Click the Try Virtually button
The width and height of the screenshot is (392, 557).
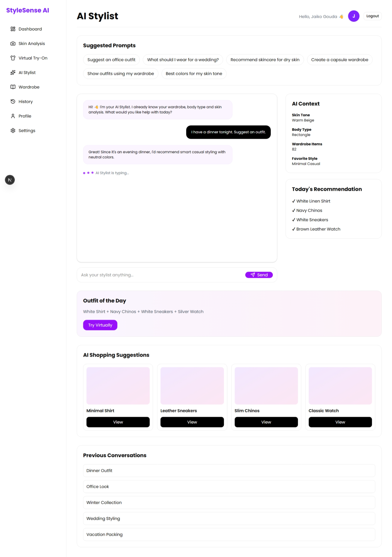pos(100,325)
